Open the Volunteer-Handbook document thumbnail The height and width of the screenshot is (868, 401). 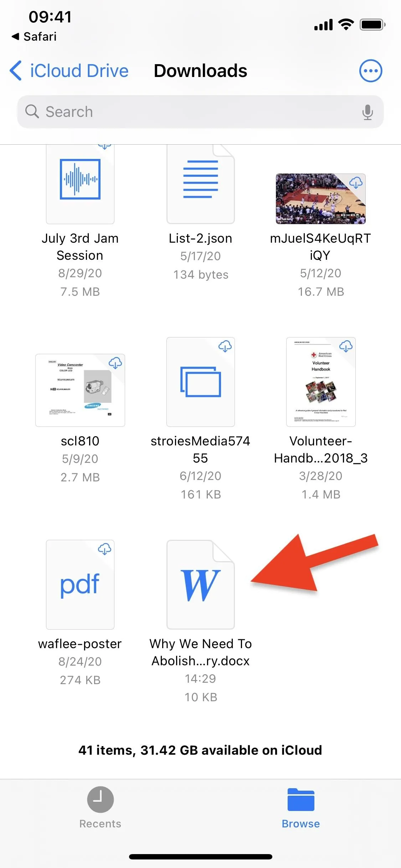pyautogui.click(x=321, y=382)
